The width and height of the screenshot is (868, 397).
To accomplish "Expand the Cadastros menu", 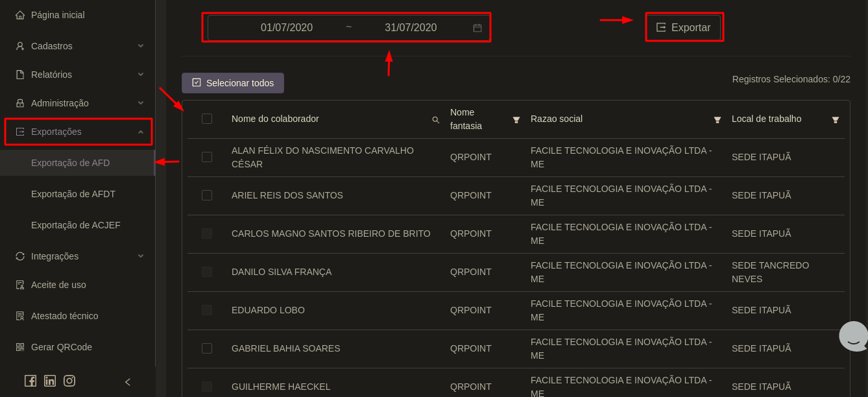I will (x=78, y=46).
